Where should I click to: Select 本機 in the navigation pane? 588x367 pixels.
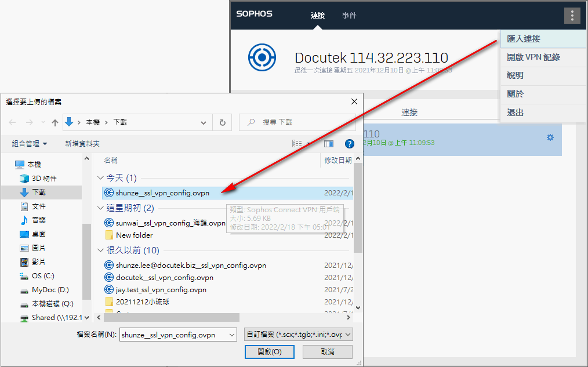tap(34, 164)
